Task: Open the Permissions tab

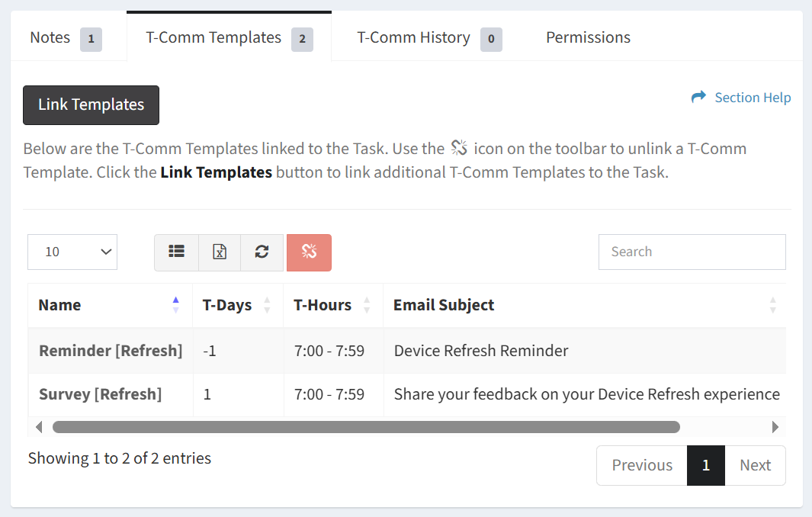Action: (588, 37)
